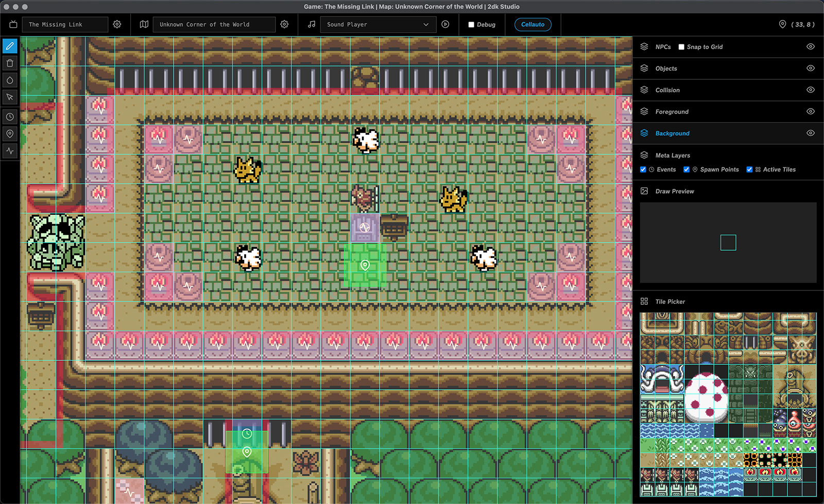Open game settings gear for The Missing Link
824x504 pixels.
[x=117, y=24]
